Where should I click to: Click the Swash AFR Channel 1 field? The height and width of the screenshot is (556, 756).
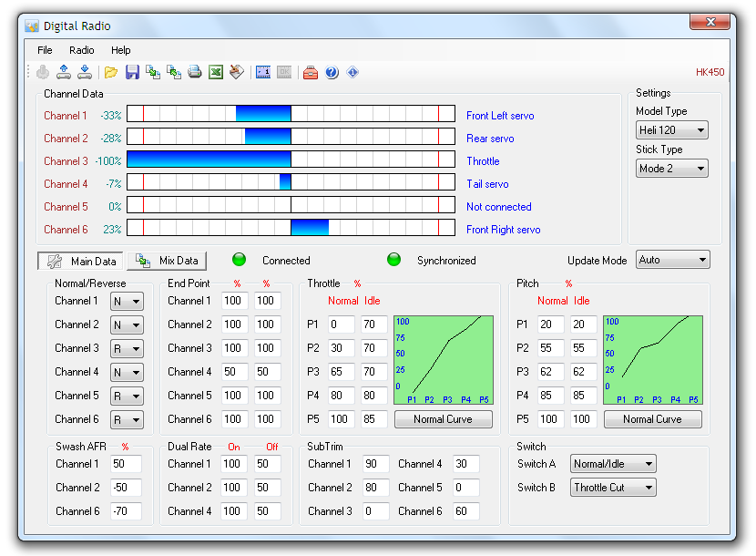tap(126, 464)
